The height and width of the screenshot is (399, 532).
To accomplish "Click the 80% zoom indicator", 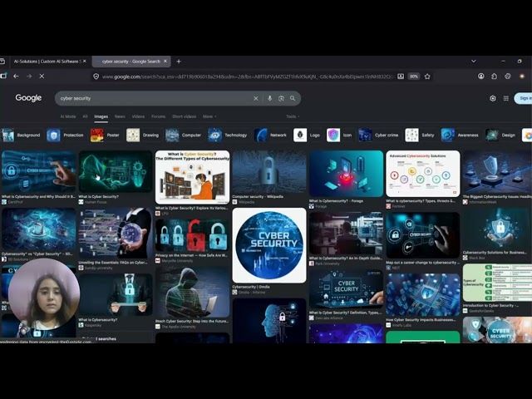I will [414, 76].
